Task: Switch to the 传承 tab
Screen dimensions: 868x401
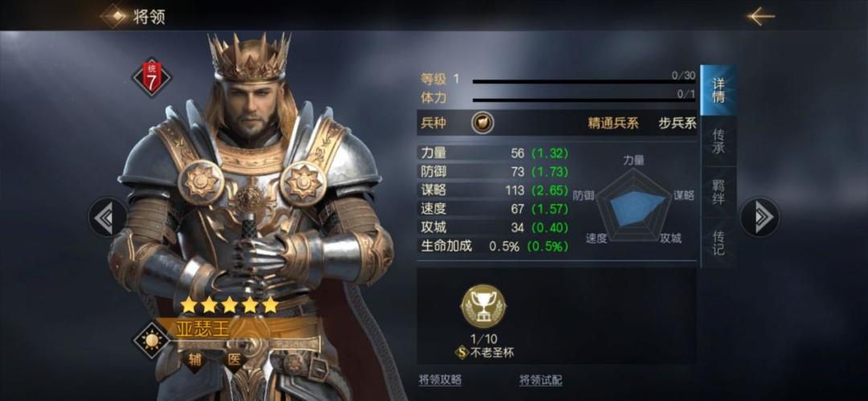Action: (718, 141)
